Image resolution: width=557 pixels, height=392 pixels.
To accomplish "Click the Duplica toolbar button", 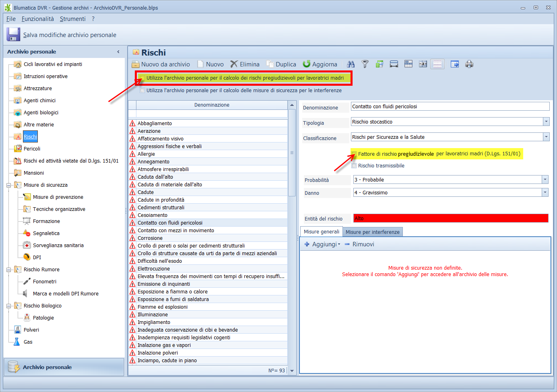I will pyautogui.click(x=281, y=64).
